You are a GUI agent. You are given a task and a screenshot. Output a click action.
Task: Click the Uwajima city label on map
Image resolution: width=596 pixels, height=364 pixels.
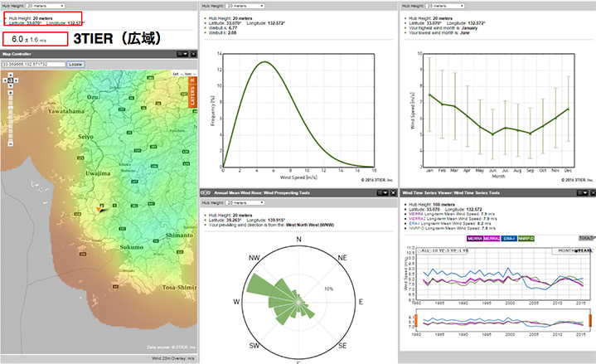98,173
